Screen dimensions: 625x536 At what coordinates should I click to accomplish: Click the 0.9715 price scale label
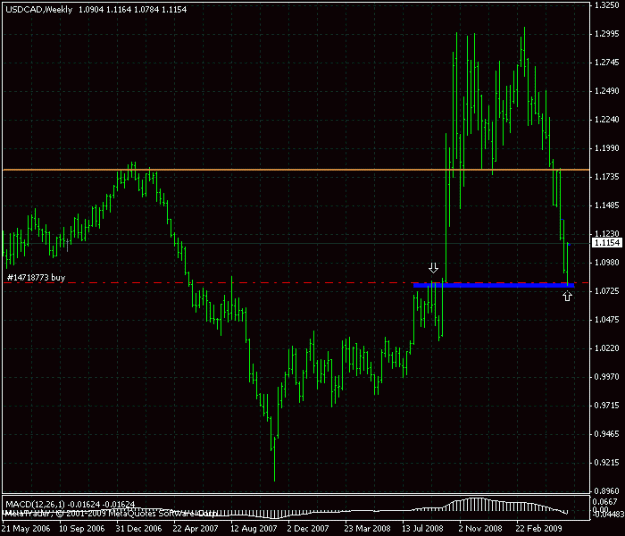point(607,405)
